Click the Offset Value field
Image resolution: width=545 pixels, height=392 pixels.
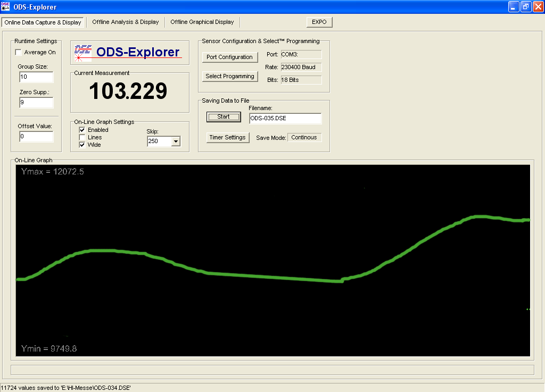[x=36, y=137]
